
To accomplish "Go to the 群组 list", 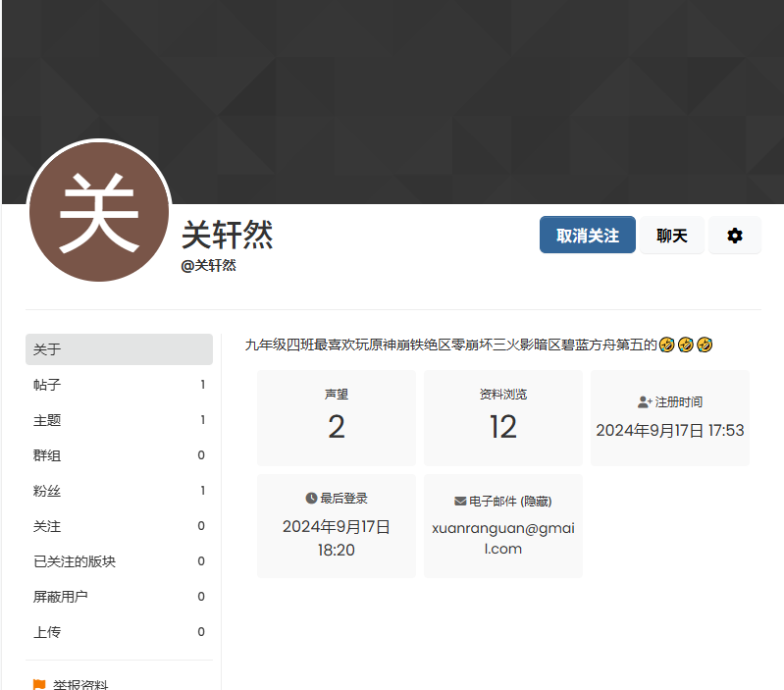I will point(119,455).
